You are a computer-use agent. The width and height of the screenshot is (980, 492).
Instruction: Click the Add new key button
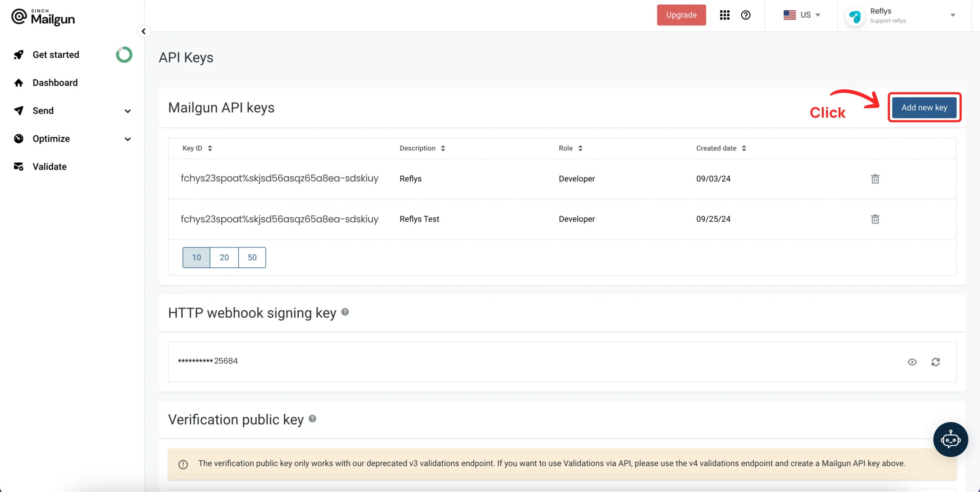[924, 108]
